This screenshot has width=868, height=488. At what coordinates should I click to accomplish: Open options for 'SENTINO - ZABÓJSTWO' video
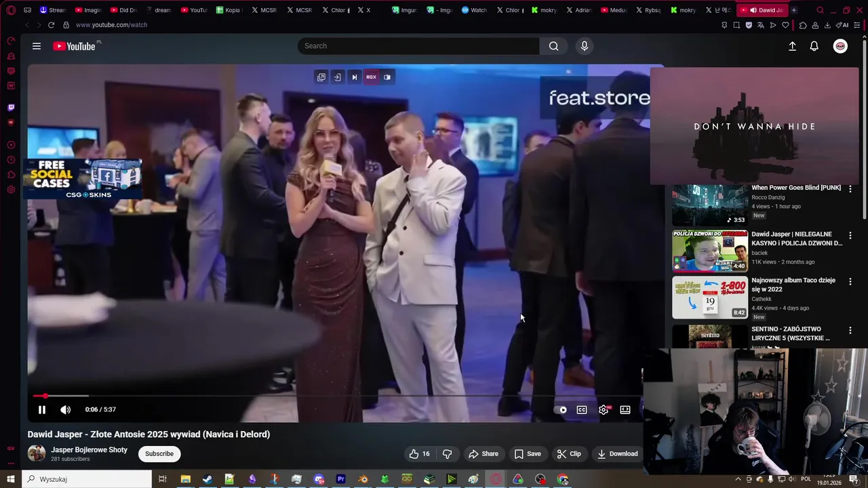click(850, 330)
